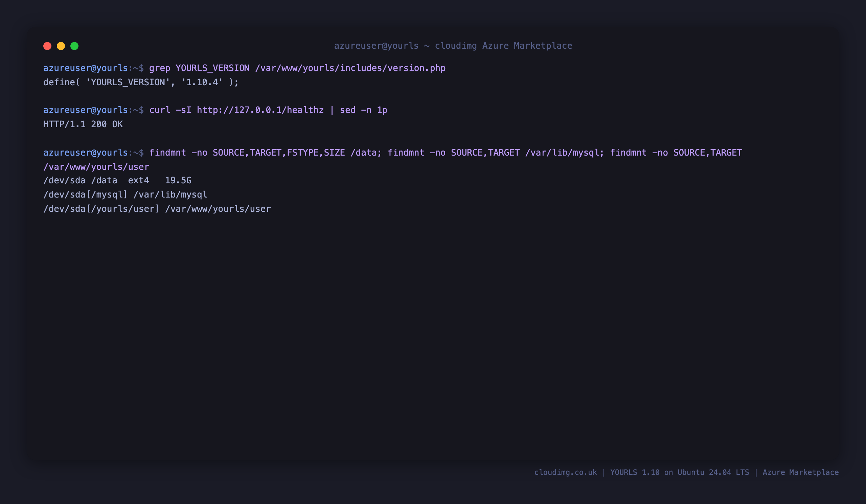Click the yellow minimize window button
866x504 pixels.
pos(61,46)
